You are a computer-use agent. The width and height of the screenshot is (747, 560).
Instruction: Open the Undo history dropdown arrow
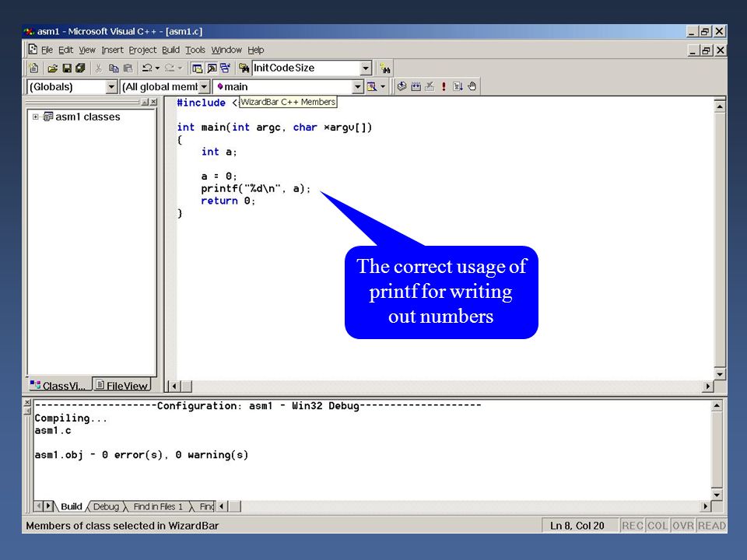(157, 68)
